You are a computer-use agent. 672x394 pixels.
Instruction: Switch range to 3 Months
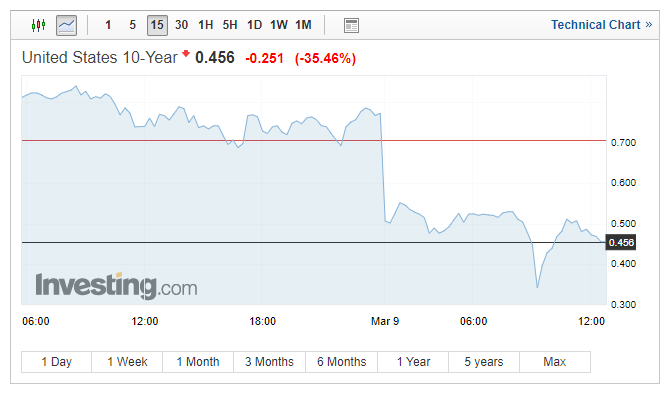(x=270, y=362)
